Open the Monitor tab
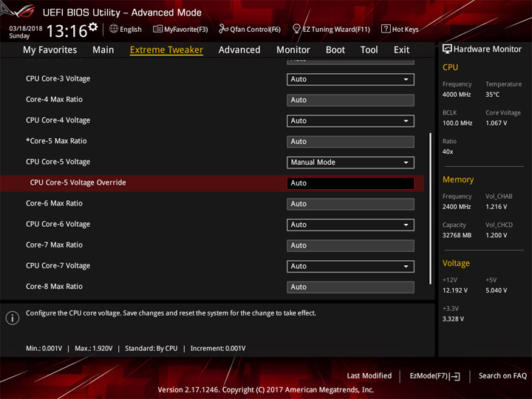Viewport: 532px width, 399px height. coord(293,50)
